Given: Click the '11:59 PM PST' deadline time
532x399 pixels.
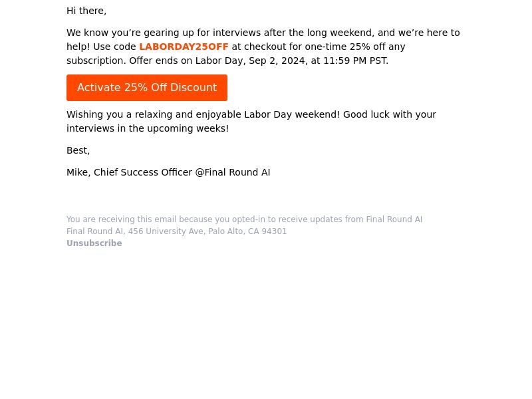Looking at the screenshot, I should click(x=356, y=61).
